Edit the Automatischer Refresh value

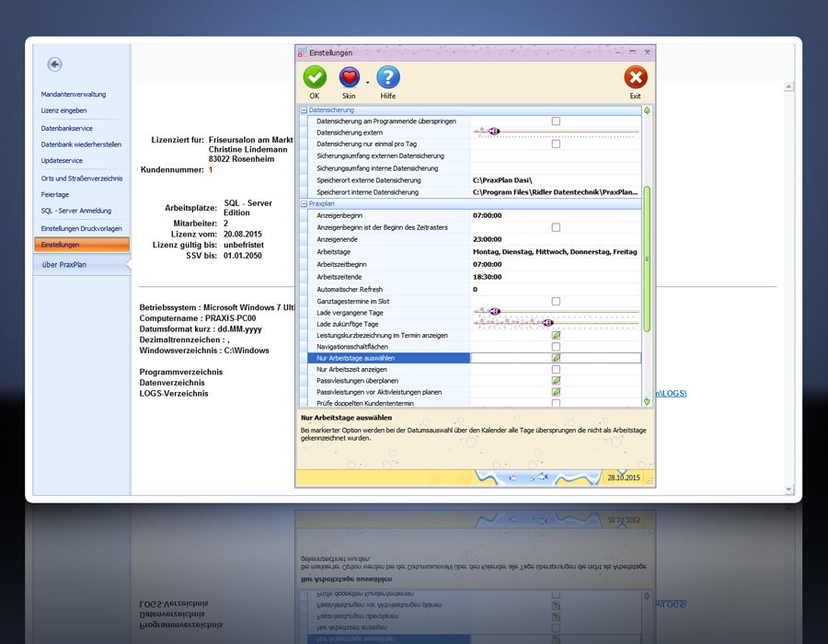[556, 289]
